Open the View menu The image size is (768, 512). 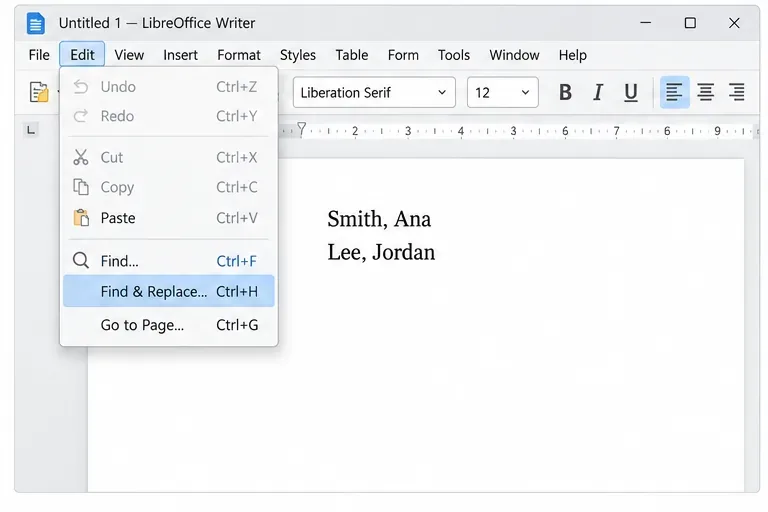129,55
